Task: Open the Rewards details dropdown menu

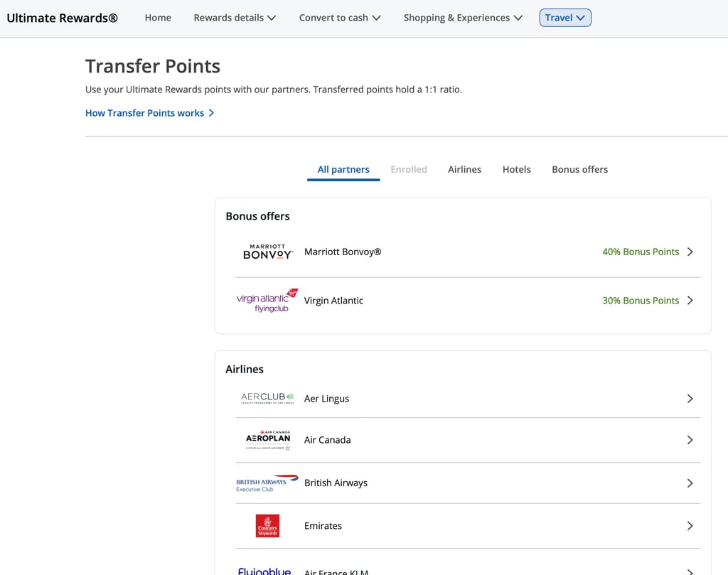Action: click(x=235, y=18)
